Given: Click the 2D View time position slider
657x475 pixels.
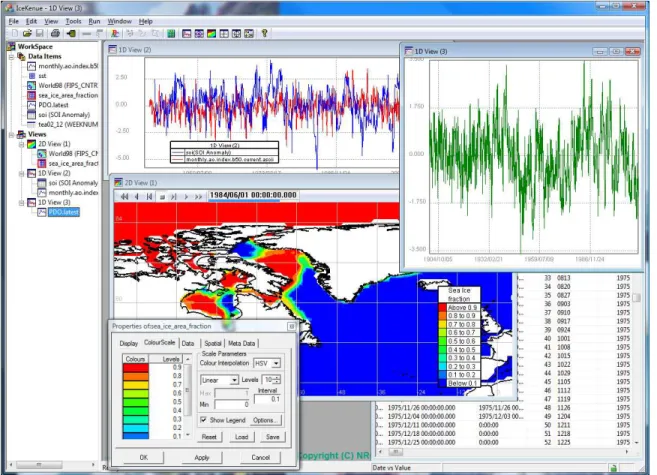Looking at the screenshot, I should pyautogui.click(x=253, y=201).
